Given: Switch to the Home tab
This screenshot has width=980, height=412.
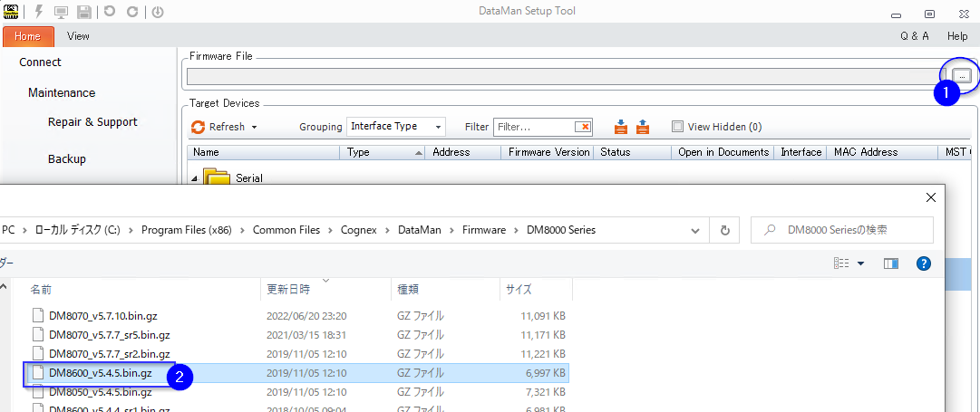Looking at the screenshot, I should pos(28,36).
